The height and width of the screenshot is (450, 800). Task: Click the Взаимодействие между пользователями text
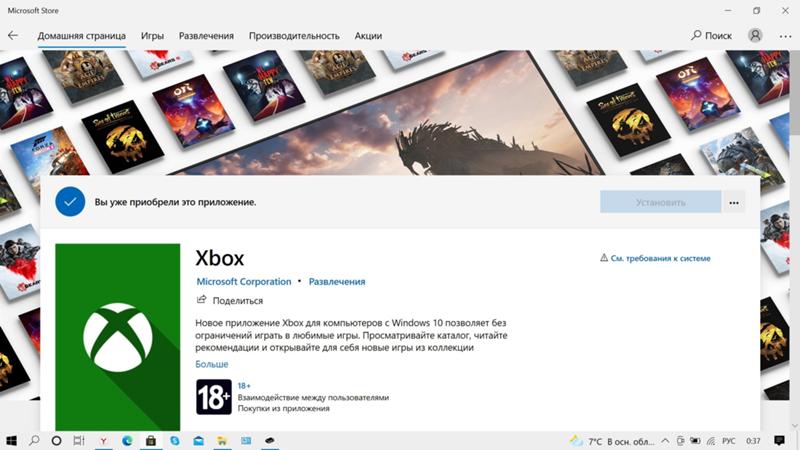tap(313, 397)
